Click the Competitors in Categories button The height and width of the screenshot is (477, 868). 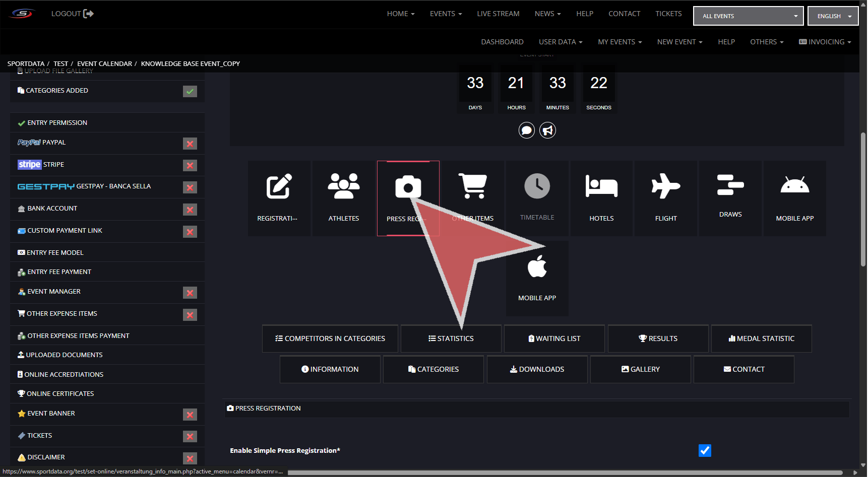[330, 338]
